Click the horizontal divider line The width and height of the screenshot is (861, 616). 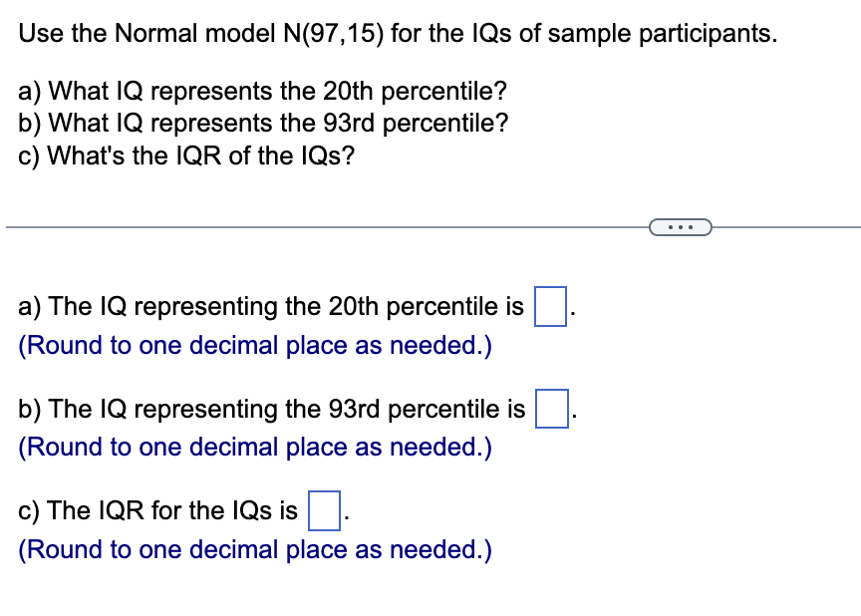(299, 226)
